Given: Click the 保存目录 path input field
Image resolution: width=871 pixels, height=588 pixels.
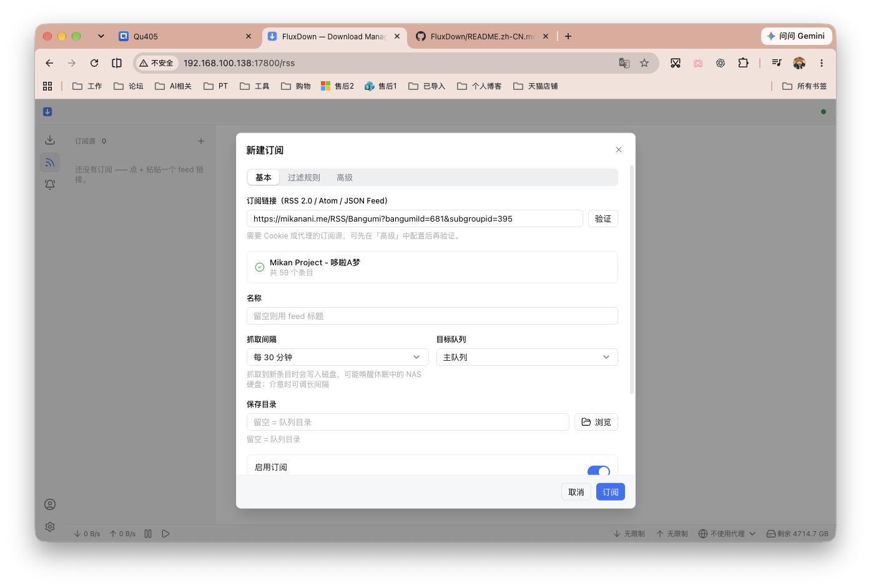Looking at the screenshot, I should coord(408,422).
